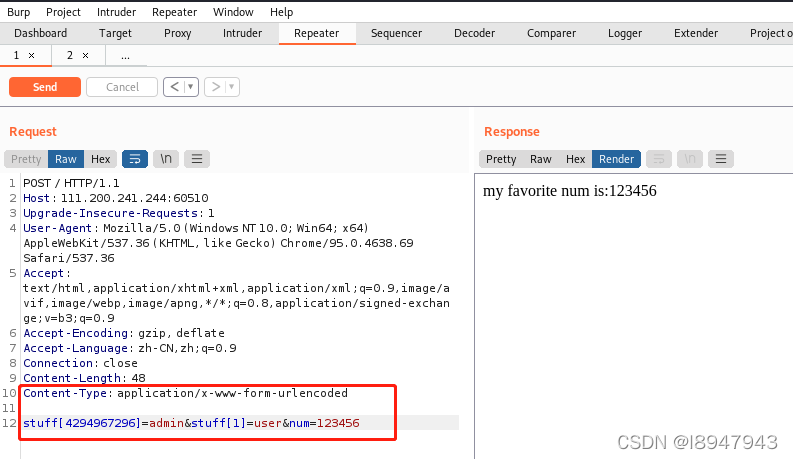Toggle word wrap in Response panel
The image size is (793, 459).
[659, 159]
